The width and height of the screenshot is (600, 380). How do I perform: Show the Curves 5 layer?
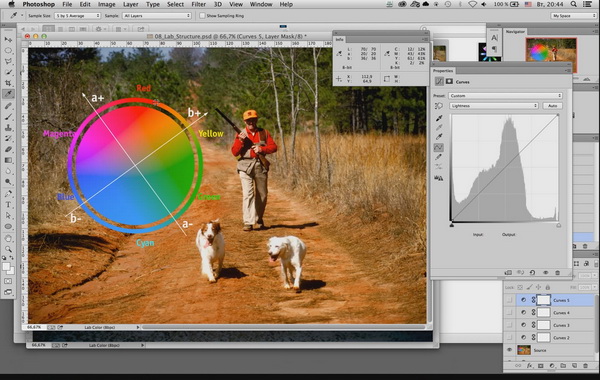509,300
